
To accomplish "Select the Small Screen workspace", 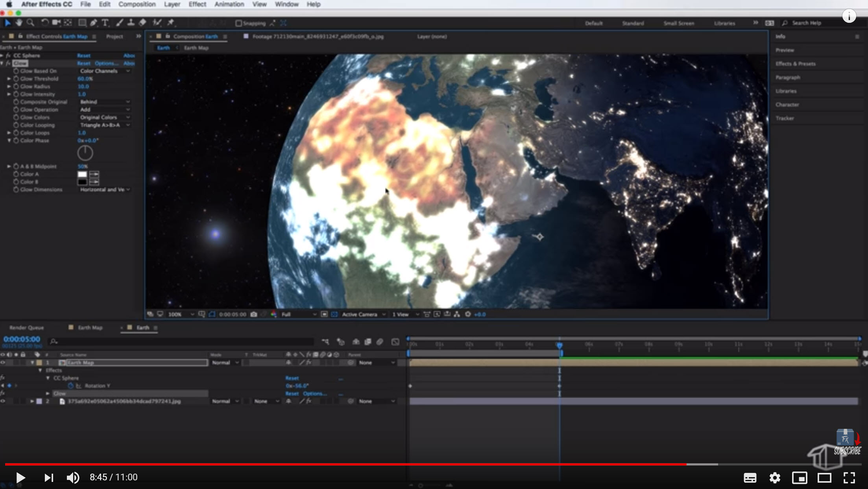I will [x=679, y=23].
